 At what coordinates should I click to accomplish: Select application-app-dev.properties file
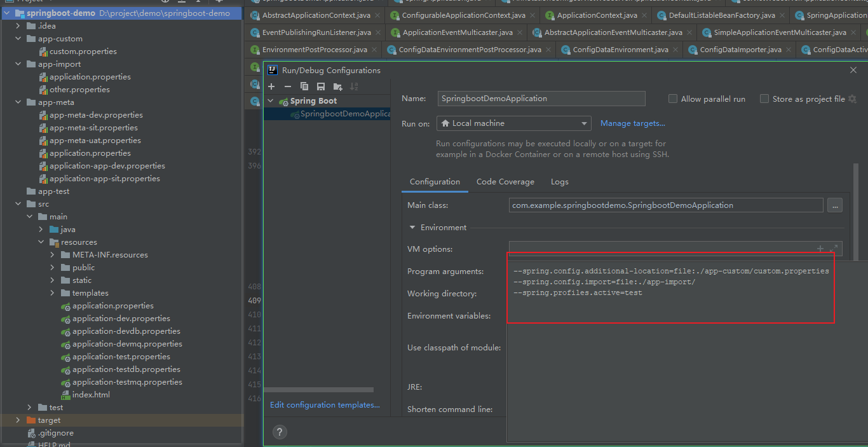[107, 166]
